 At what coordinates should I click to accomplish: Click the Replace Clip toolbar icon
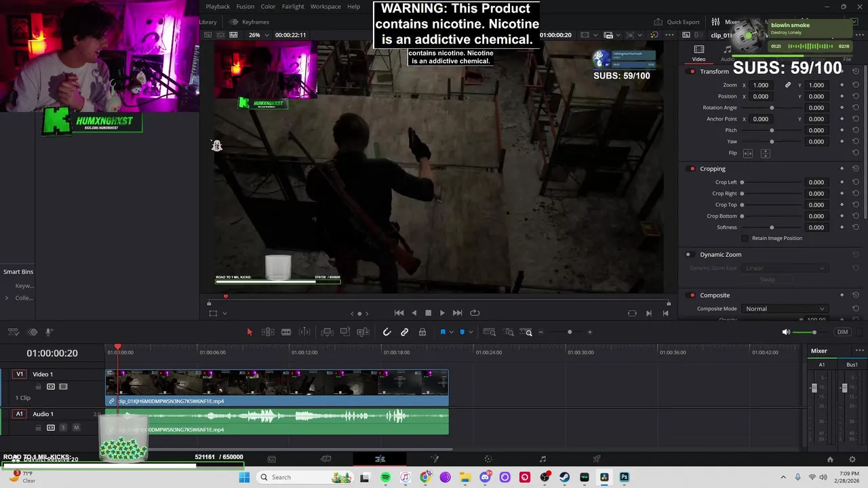[363, 332]
